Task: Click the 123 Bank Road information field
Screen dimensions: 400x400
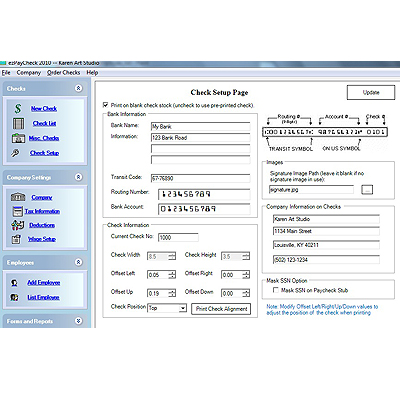Action: click(x=200, y=138)
